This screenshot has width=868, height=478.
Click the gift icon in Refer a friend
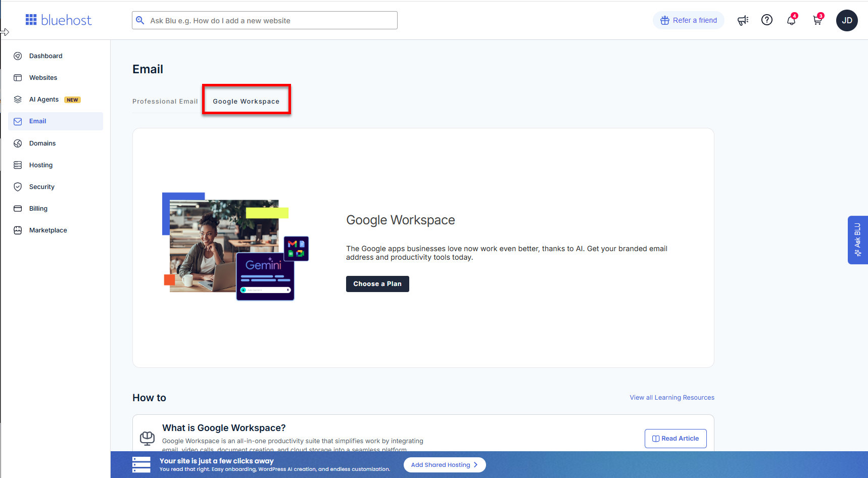click(665, 20)
